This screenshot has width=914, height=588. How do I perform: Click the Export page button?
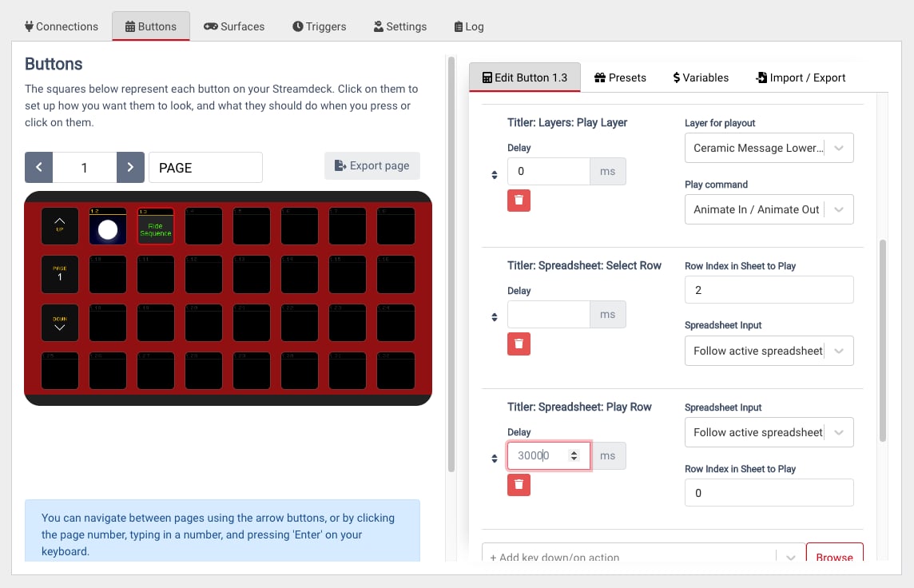[x=372, y=165]
